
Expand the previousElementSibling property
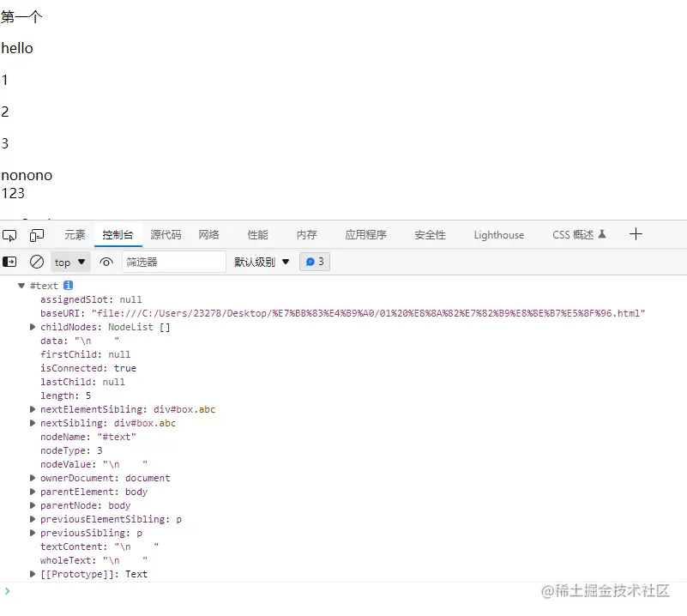click(33, 519)
